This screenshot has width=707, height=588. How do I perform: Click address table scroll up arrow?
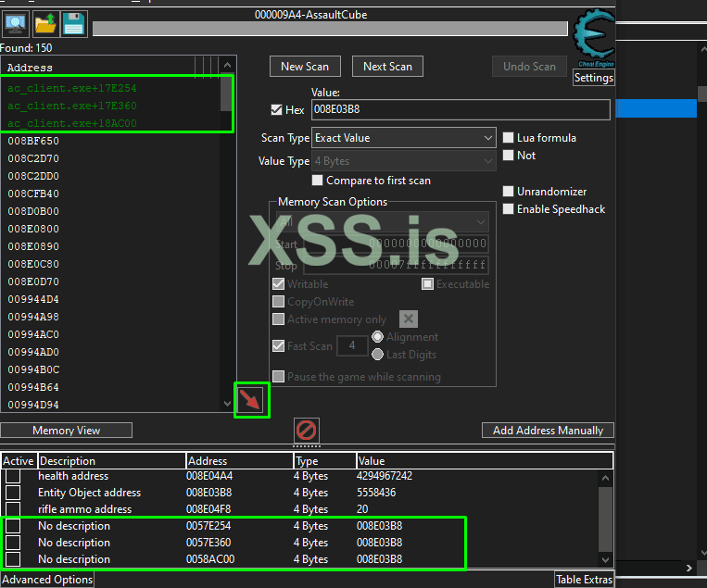[x=606, y=478]
